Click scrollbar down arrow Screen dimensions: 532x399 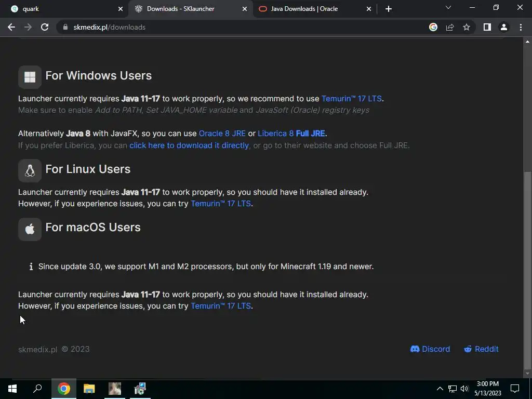[x=527, y=373]
